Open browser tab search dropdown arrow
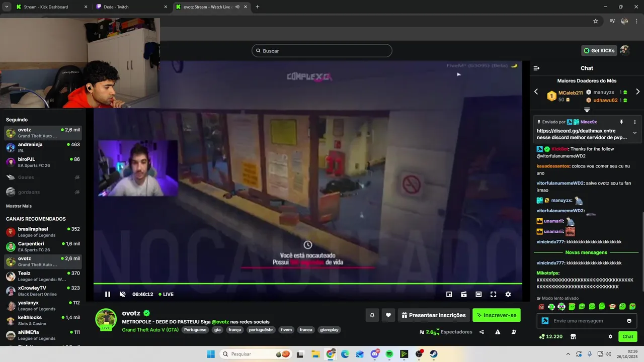Viewport: 644px width, 362px height. (x=7, y=7)
